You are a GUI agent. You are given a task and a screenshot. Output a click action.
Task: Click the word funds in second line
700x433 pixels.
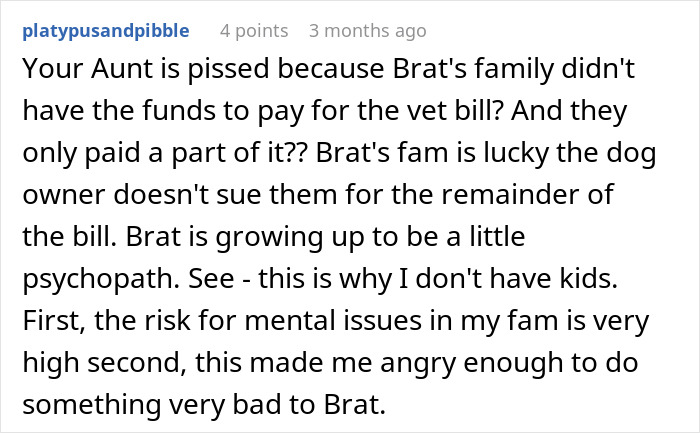click(x=179, y=111)
